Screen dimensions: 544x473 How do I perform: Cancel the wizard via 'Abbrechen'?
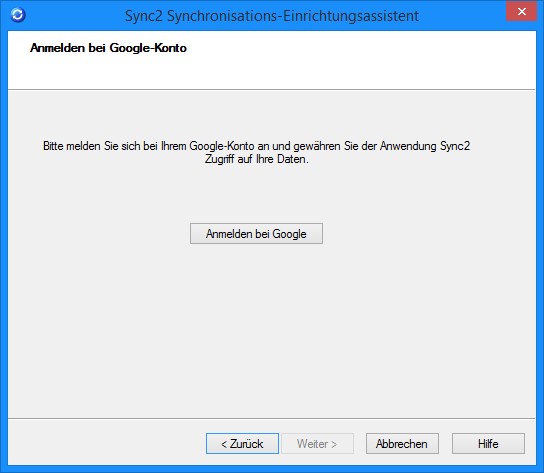pyautogui.click(x=402, y=444)
